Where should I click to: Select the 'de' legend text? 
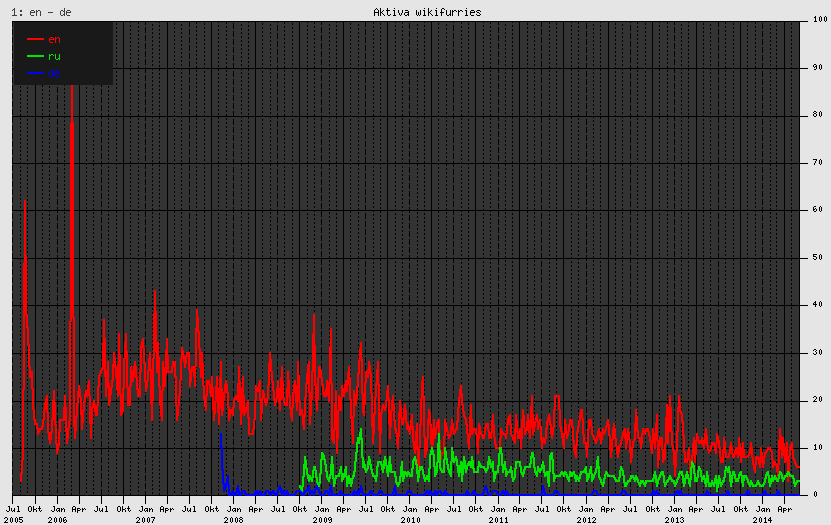coord(54,73)
